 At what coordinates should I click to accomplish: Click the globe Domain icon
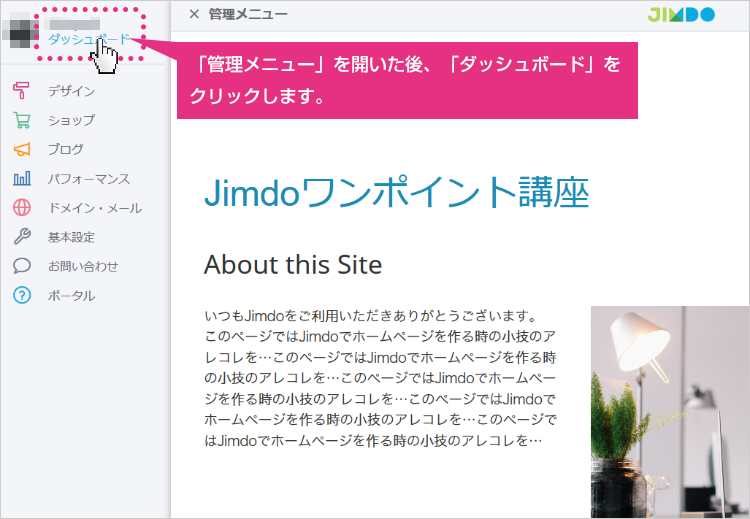tap(22, 208)
